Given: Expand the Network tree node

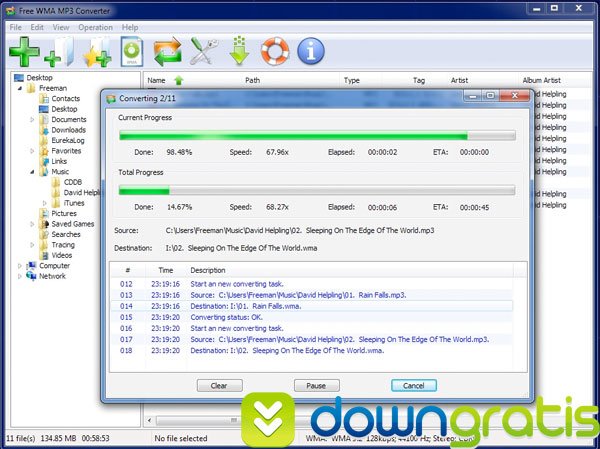Looking at the screenshot, I should (x=19, y=276).
